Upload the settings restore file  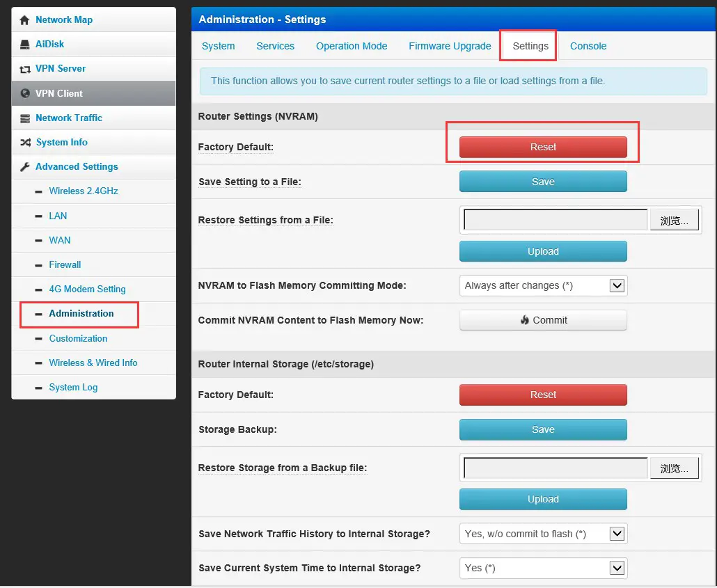coord(543,251)
